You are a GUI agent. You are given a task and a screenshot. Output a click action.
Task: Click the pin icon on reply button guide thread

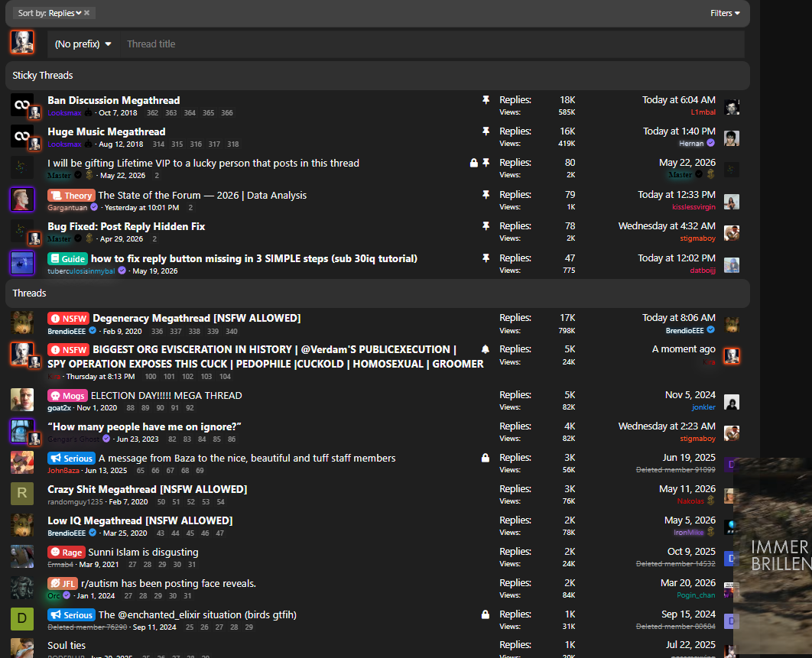click(486, 258)
